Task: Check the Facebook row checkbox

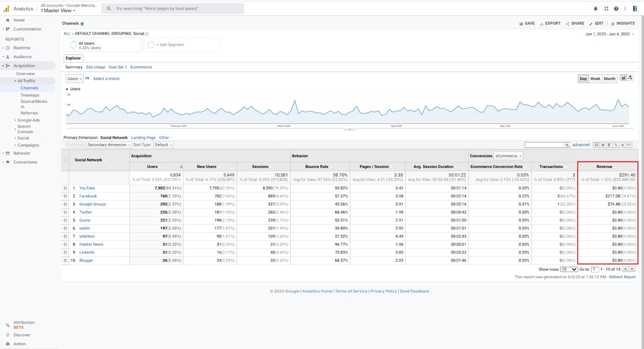Action: (x=65, y=196)
